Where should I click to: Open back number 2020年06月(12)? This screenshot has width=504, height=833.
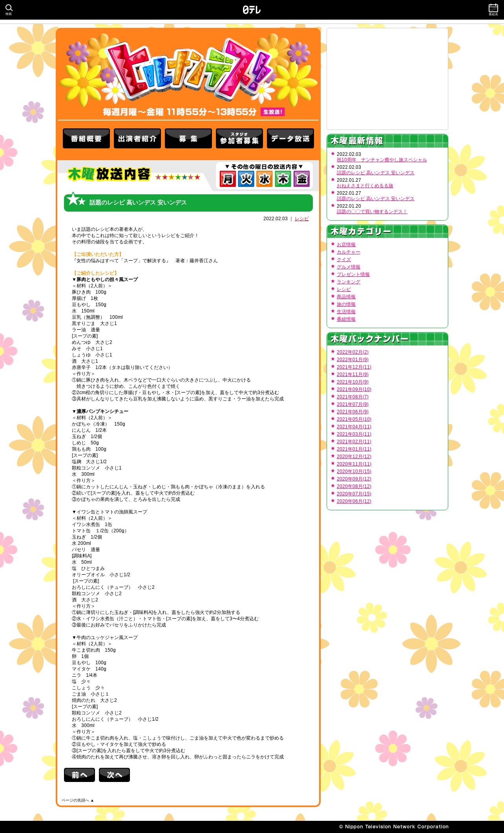coord(354,501)
